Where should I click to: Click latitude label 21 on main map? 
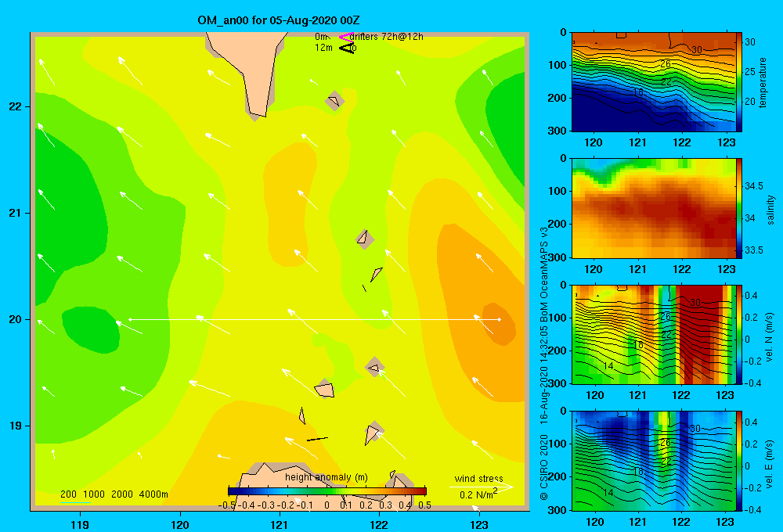(x=15, y=213)
